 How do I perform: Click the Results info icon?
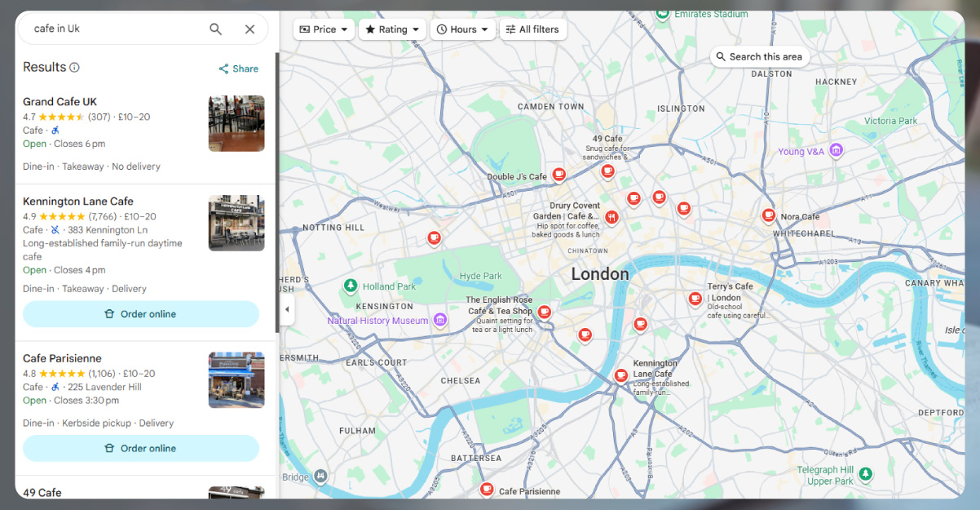pos(75,68)
